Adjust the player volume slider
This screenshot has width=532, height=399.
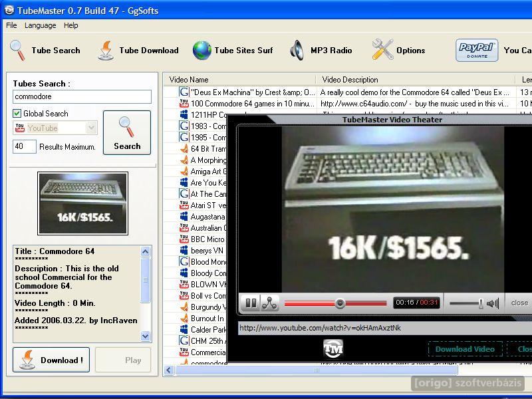pyautogui.click(x=466, y=303)
